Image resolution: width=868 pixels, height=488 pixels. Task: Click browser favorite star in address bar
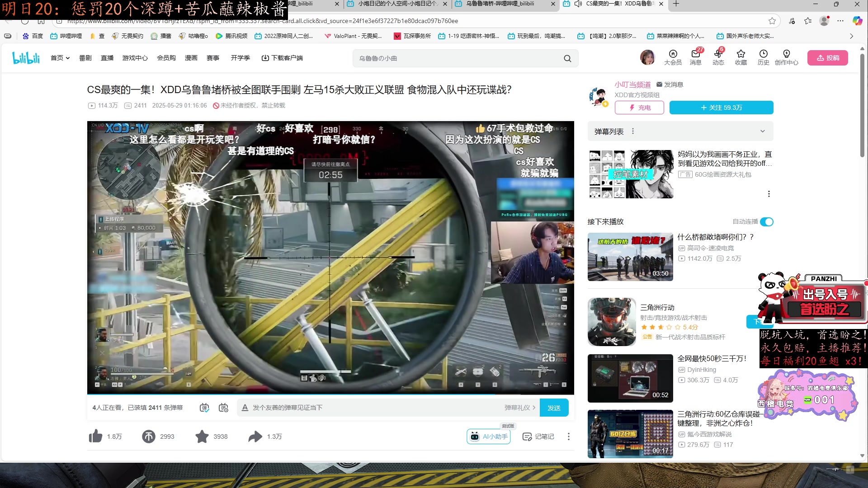772,21
